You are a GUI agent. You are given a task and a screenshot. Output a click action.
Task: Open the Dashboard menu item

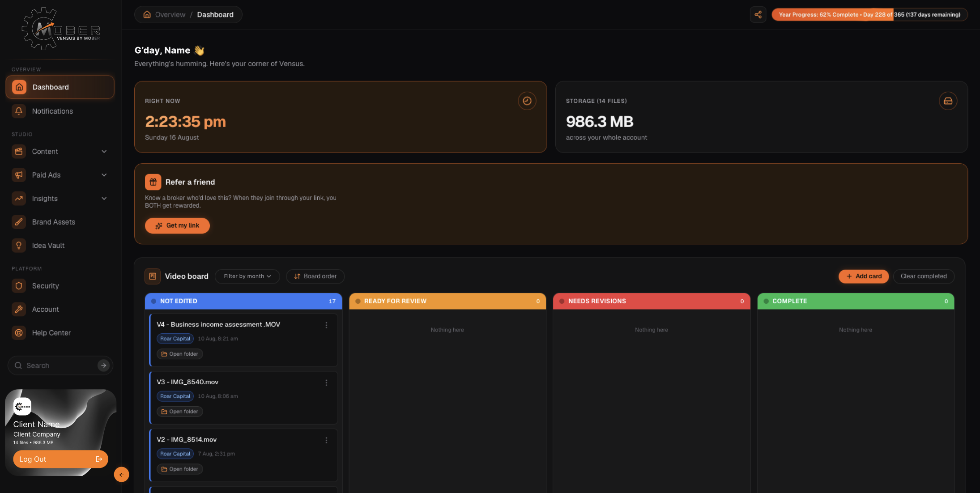point(60,87)
